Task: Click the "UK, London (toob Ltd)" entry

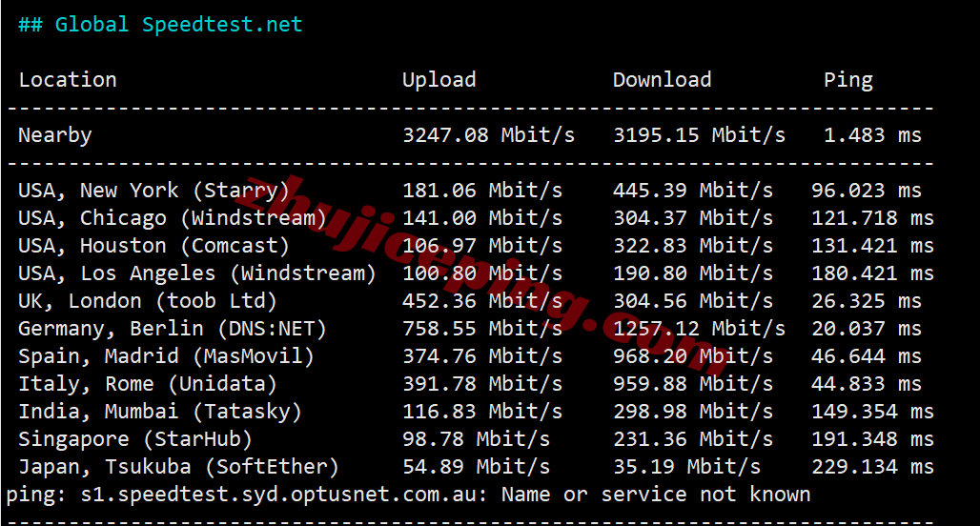Action: click(x=148, y=301)
